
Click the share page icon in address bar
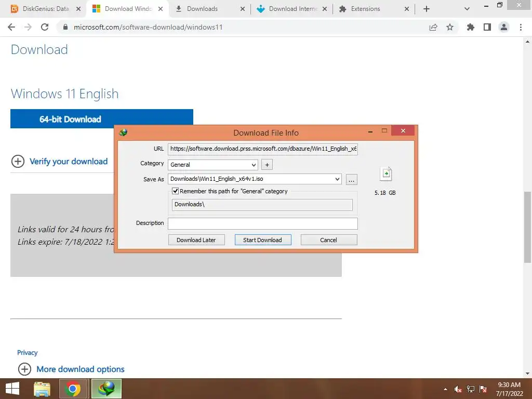pyautogui.click(x=433, y=27)
